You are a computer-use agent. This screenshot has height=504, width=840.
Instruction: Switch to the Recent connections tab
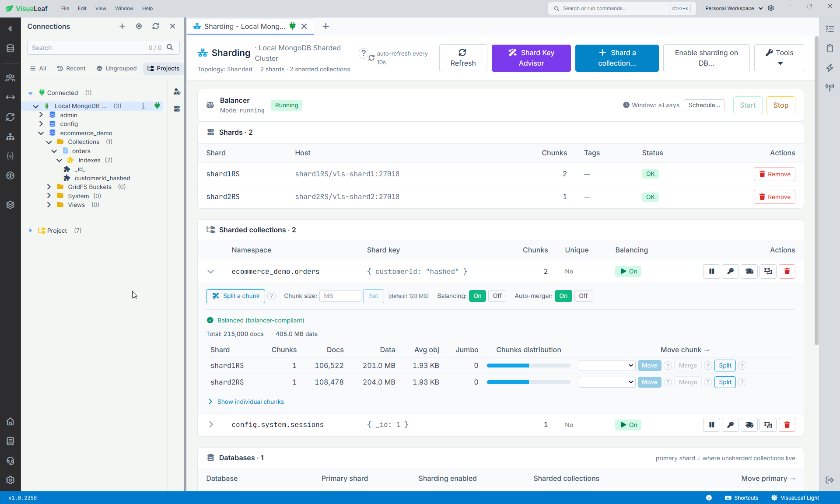(71, 68)
